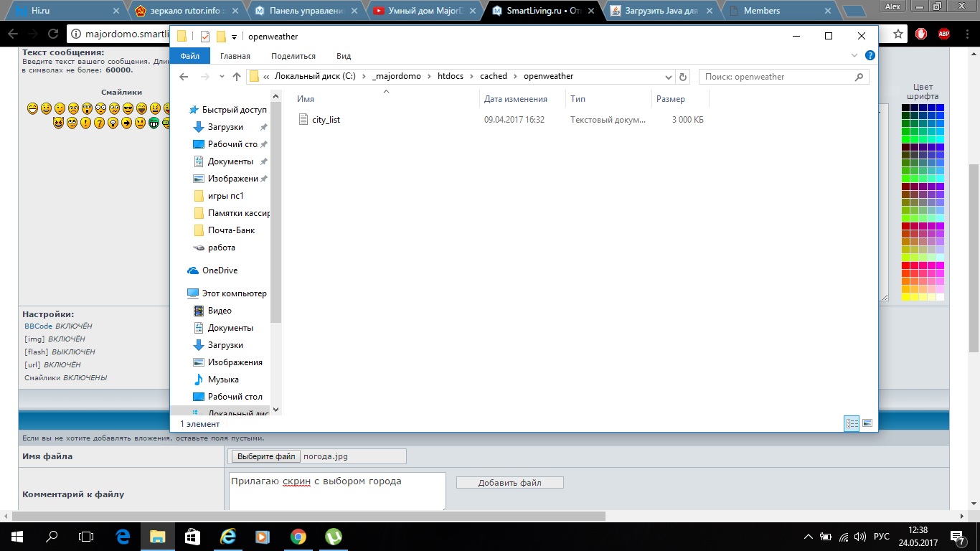980x551 pixels.
Task: Click the Properties quick access toolbar icon
Action: tap(205, 37)
